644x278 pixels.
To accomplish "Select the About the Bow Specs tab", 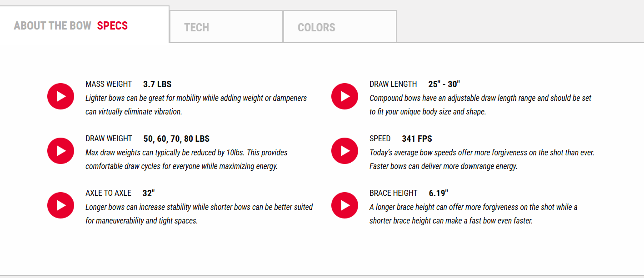I will coord(71,25).
